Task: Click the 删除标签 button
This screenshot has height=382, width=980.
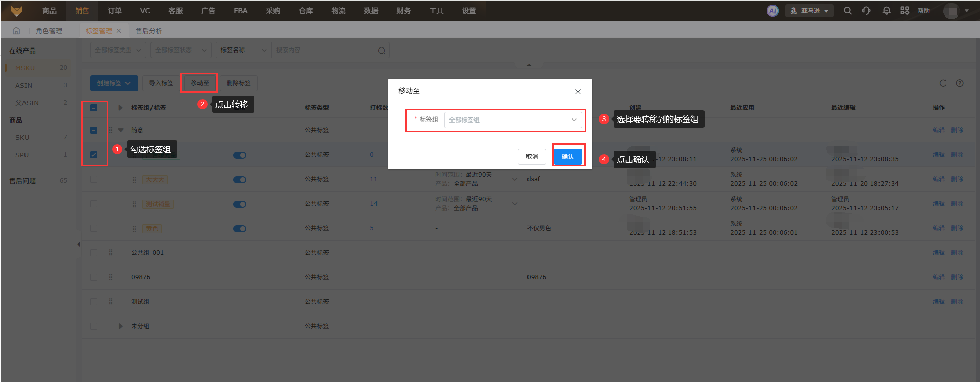Action: [239, 83]
